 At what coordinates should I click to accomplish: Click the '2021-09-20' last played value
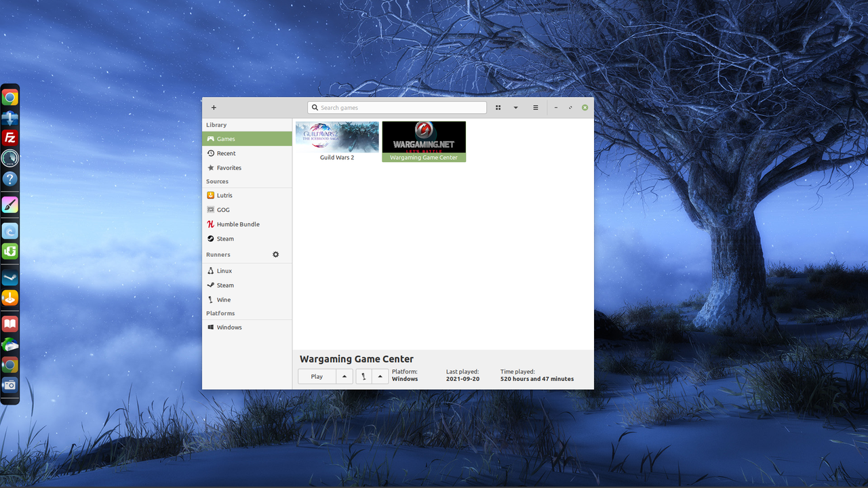(463, 379)
